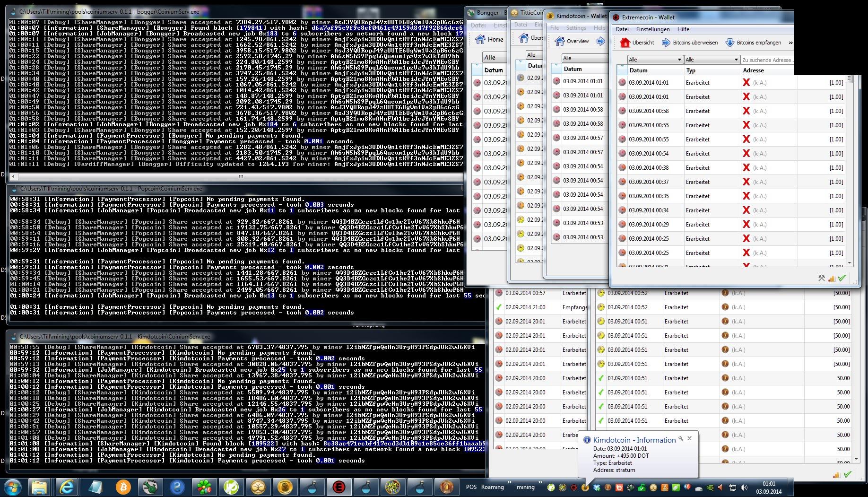Open the type filter dropdown in Extremecoin wallet

(x=712, y=60)
